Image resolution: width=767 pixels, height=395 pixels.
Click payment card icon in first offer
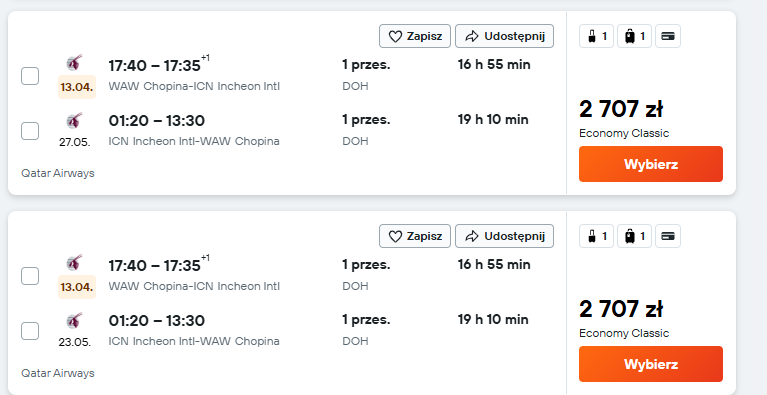pos(668,36)
